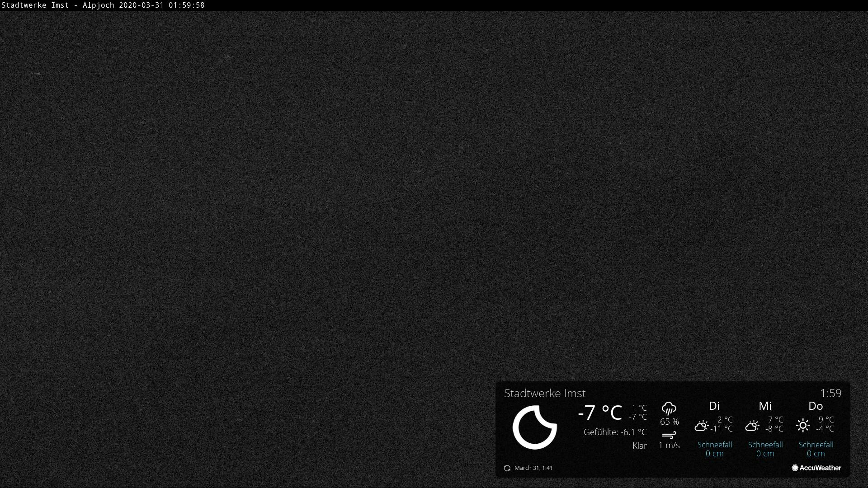Image resolution: width=868 pixels, height=488 pixels.
Task: Click the Klar condition label
Action: (640, 446)
